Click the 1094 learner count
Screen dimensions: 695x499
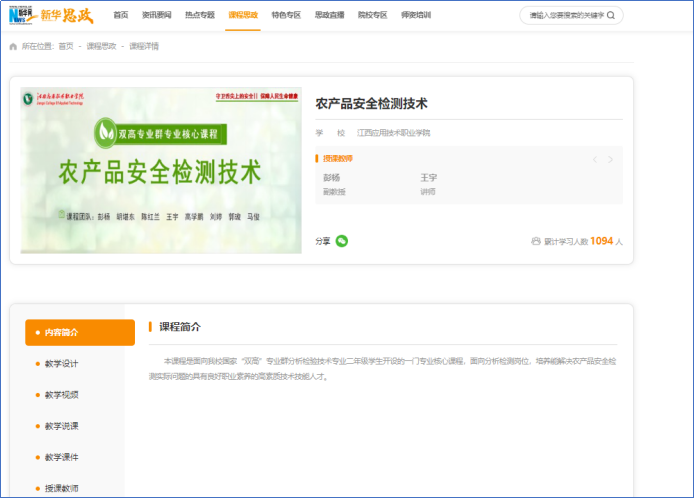click(x=601, y=241)
